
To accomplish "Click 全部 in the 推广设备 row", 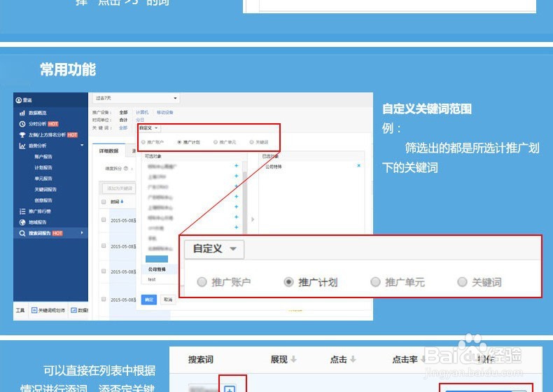I will point(123,112).
